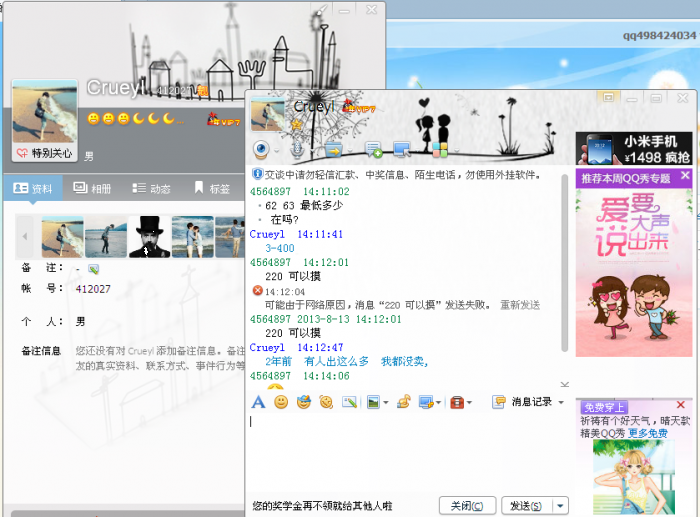Switch to the 标签 tab
The height and width of the screenshot is (517, 700).
(212, 188)
